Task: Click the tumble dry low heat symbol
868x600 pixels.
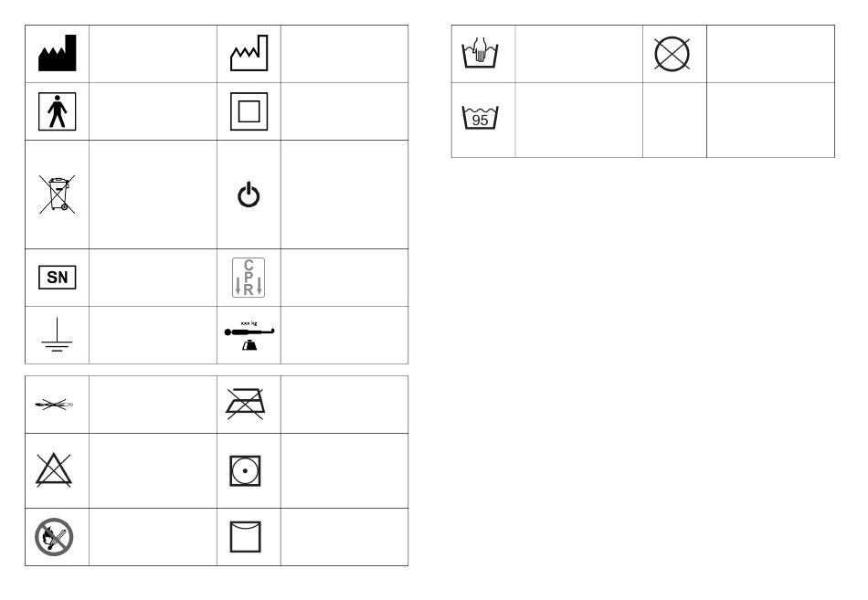Action: (245, 471)
